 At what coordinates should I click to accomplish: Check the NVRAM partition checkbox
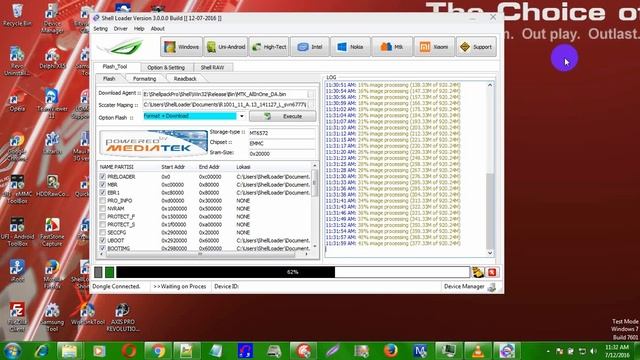[x=102, y=209]
